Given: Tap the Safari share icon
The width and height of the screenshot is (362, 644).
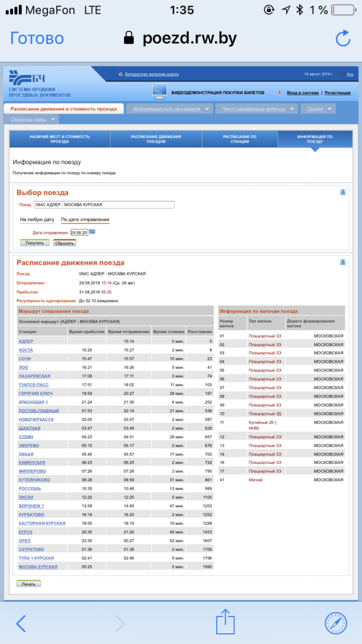Looking at the screenshot, I should click(x=224, y=623).
